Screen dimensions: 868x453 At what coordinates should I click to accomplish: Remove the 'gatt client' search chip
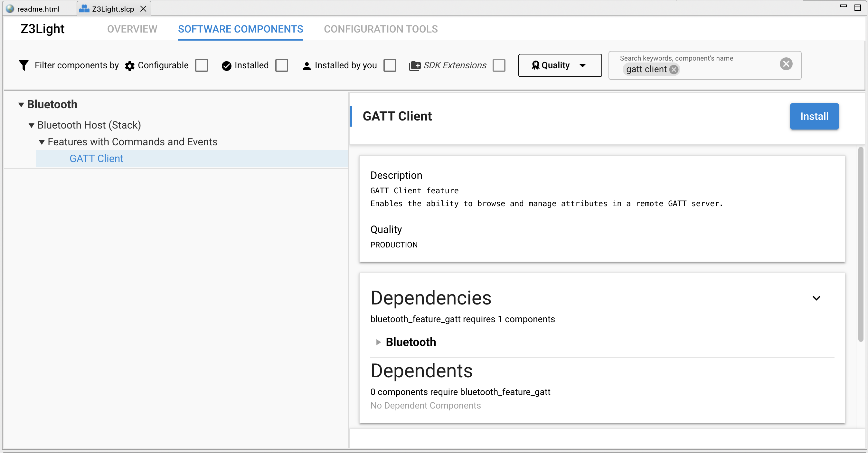(x=674, y=70)
